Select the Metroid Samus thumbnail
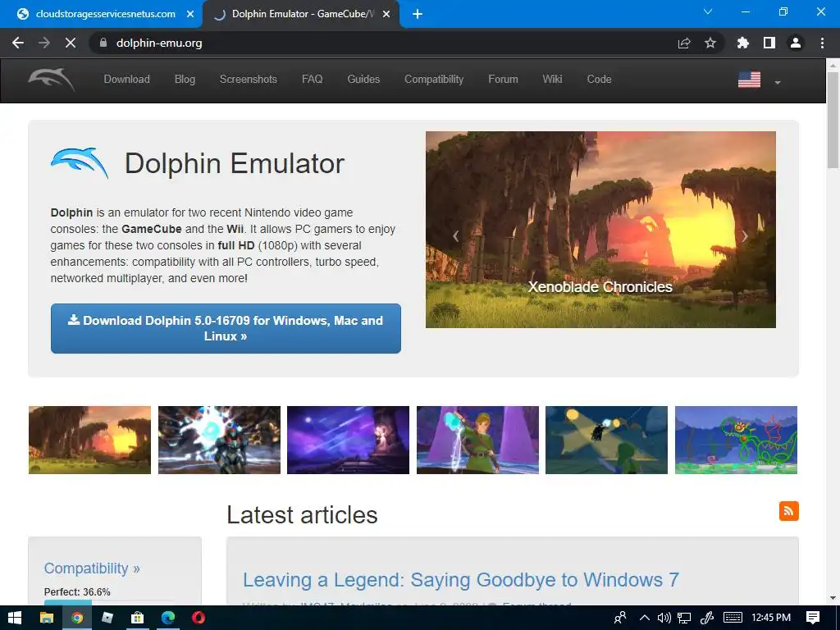Screen dimensions: 840x630 (x=219, y=440)
